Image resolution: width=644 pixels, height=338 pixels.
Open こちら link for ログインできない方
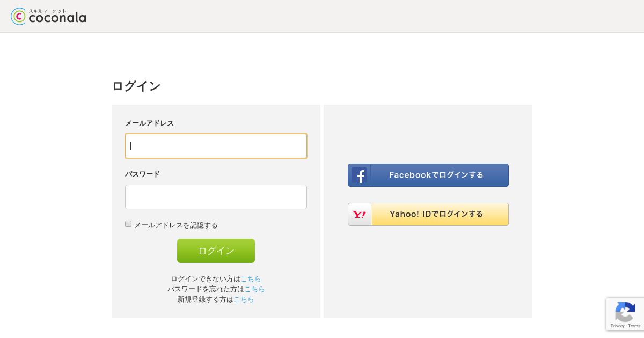click(x=251, y=279)
